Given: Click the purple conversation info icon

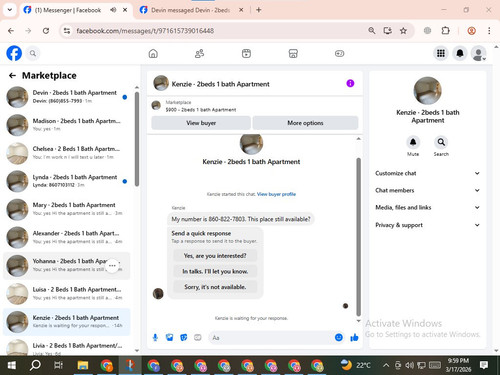Looking at the screenshot, I should click(x=350, y=83).
